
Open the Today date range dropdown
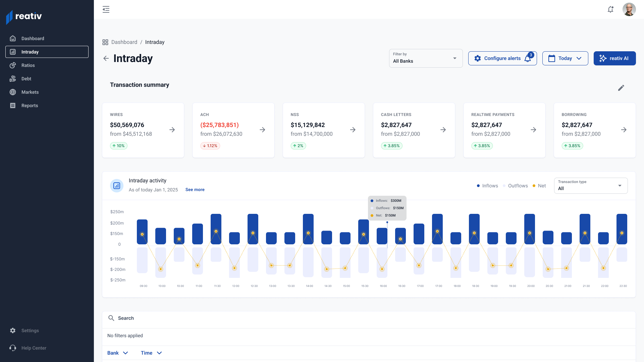point(565,58)
